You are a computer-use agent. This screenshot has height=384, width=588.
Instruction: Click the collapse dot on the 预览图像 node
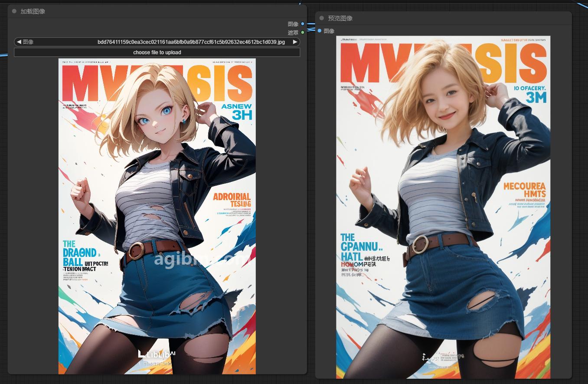point(322,18)
